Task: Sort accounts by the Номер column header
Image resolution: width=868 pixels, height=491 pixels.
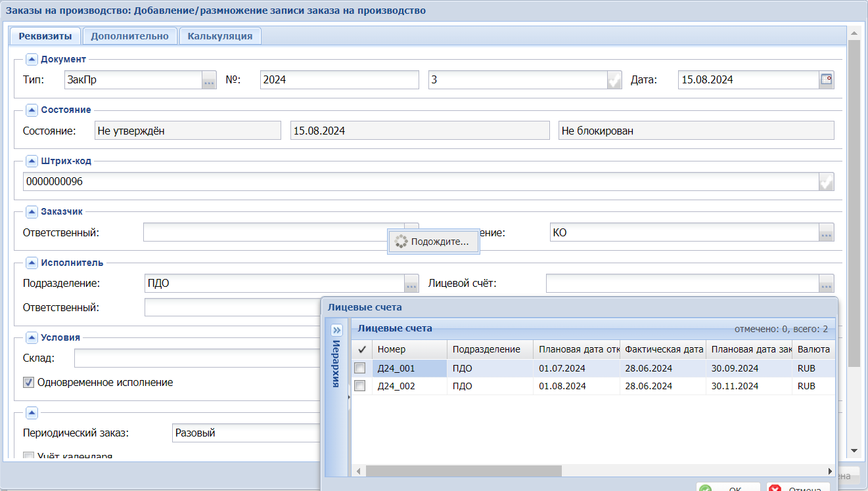Action: pos(409,349)
